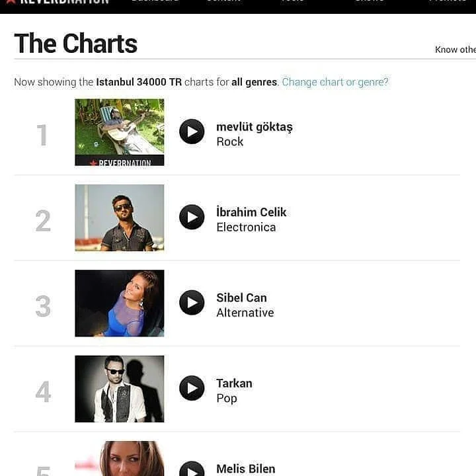Click the Electronica genre label
476x476 pixels.
tap(246, 227)
